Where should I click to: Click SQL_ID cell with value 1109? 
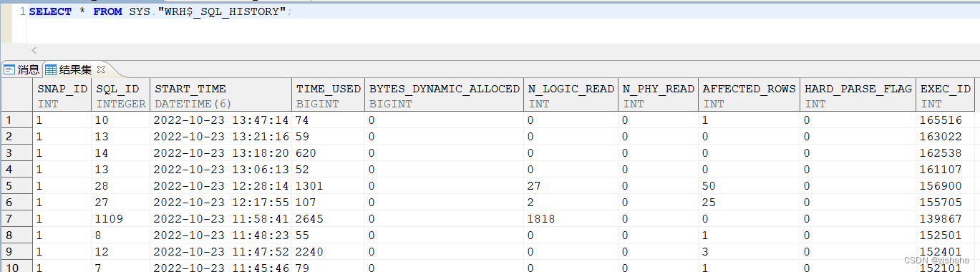point(121,219)
